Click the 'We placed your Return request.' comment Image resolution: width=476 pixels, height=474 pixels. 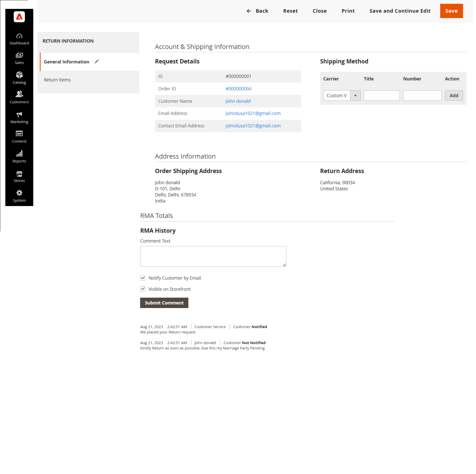(x=168, y=332)
